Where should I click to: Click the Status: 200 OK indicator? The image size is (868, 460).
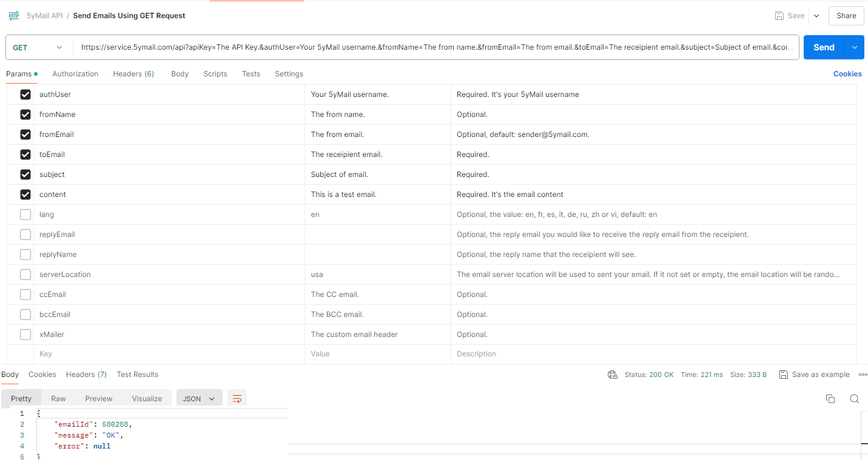[649, 375]
